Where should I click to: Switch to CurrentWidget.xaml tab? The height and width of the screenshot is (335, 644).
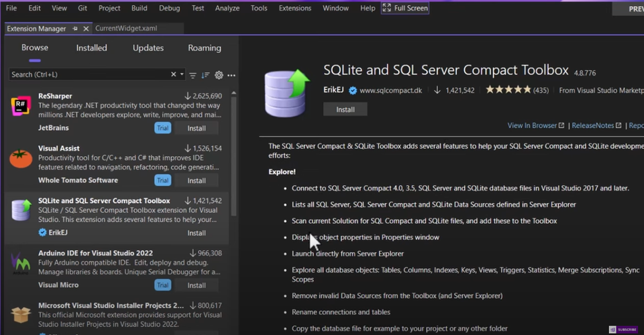126,28
